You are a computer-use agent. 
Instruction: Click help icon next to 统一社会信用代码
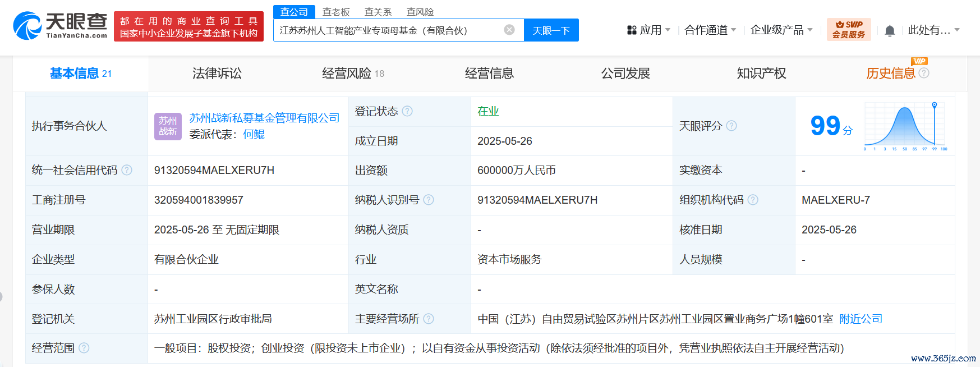coord(127,170)
